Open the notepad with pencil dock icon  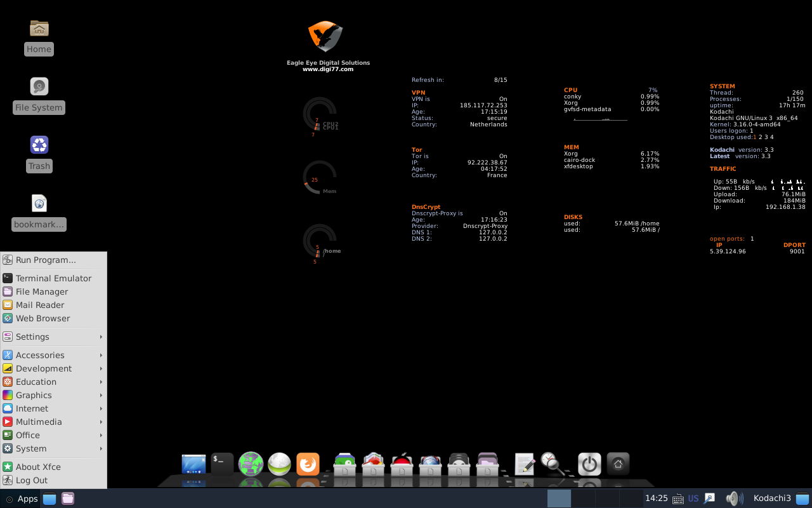[x=525, y=464]
